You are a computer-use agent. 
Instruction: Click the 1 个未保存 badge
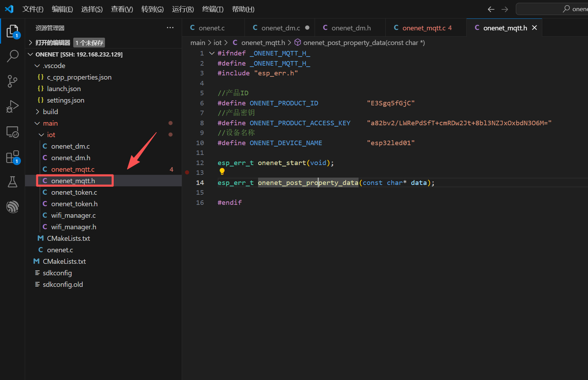point(89,43)
